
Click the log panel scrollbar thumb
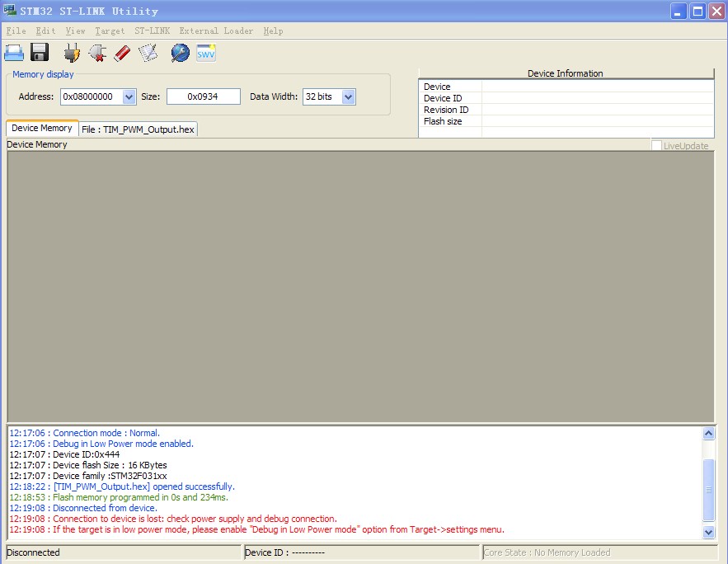(x=708, y=490)
